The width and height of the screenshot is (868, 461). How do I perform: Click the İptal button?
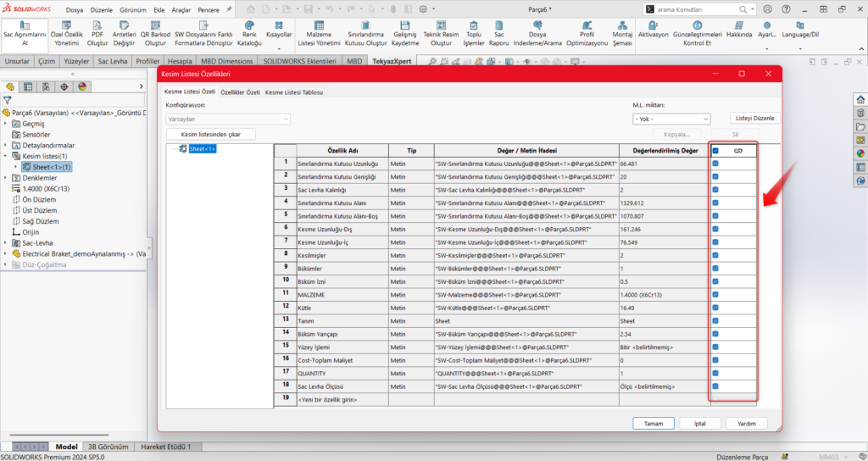[699, 424]
